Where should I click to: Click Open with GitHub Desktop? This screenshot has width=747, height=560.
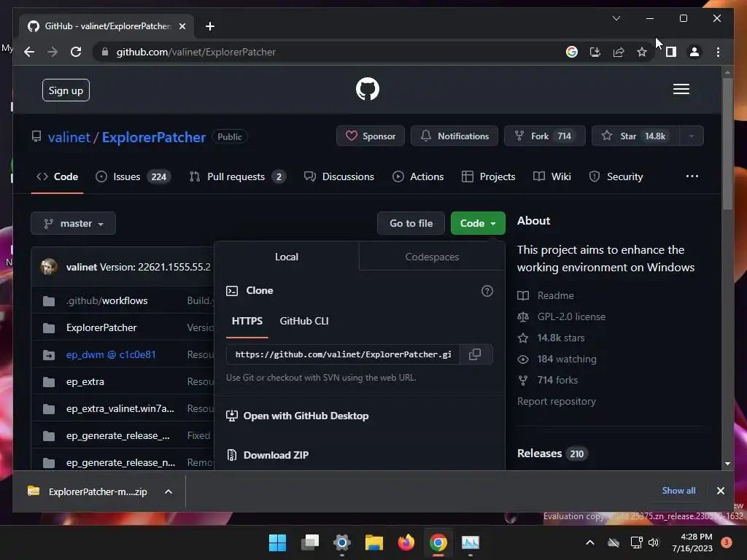point(298,416)
